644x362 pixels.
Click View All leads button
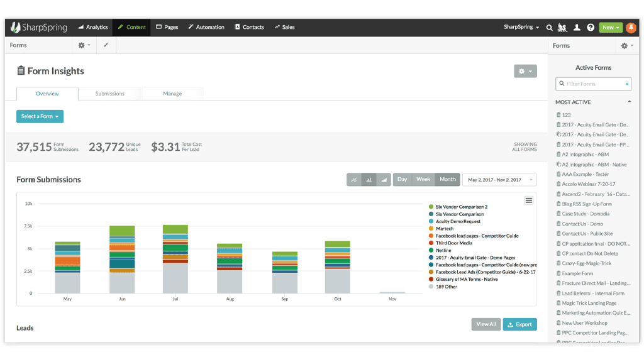[x=486, y=324]
